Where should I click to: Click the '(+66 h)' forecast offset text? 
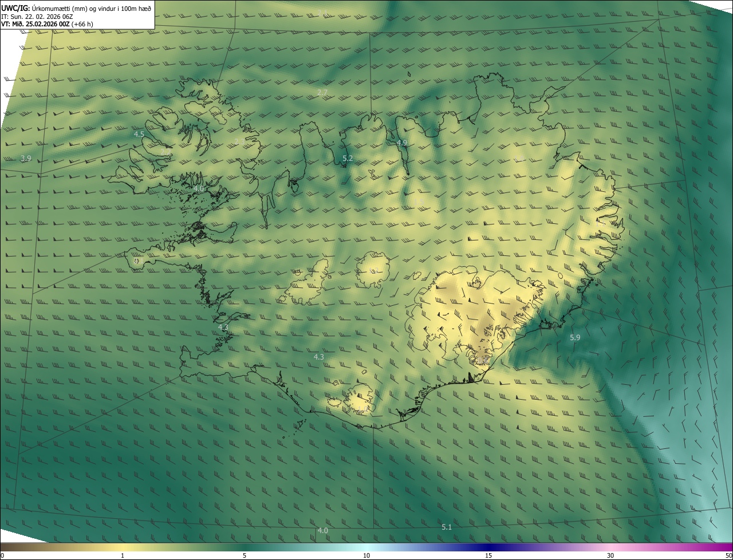coord(82,24)
